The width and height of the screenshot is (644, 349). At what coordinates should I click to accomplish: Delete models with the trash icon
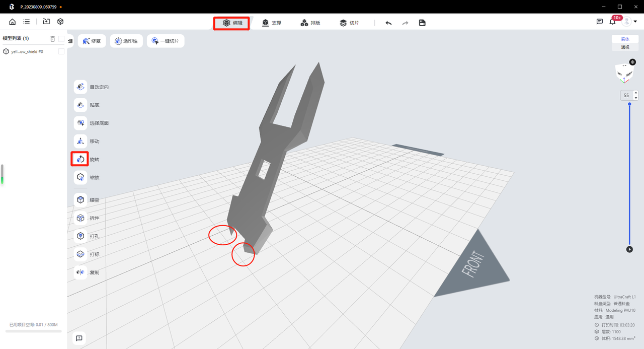tap(53, 39)
